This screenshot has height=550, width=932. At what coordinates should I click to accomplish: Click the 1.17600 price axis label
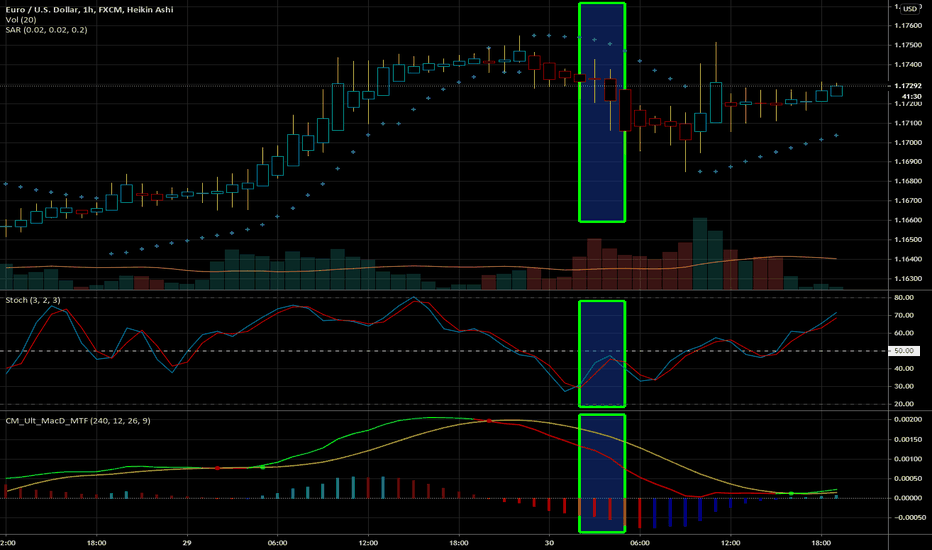point(908,26)
